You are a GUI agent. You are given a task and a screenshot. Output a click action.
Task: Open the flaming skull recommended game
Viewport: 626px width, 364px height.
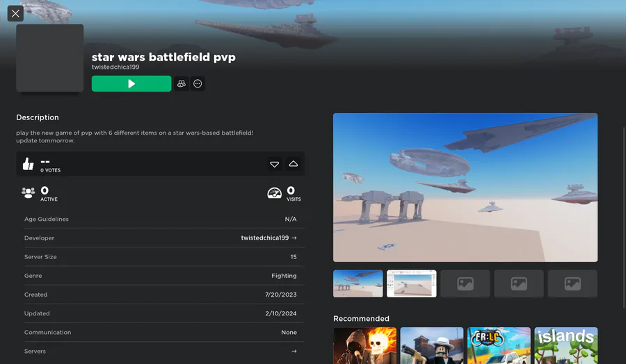[365, 346]
